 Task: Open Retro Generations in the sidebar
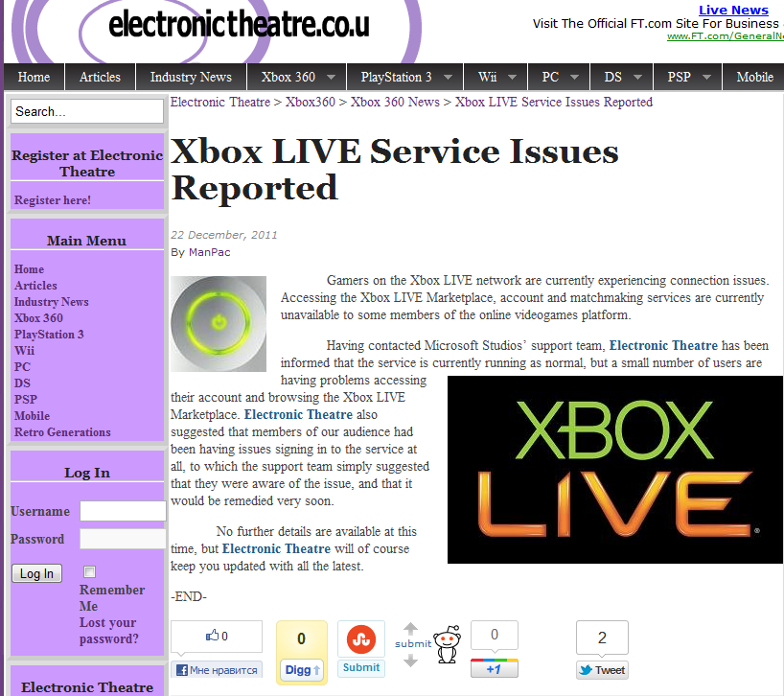pos(62,432)
